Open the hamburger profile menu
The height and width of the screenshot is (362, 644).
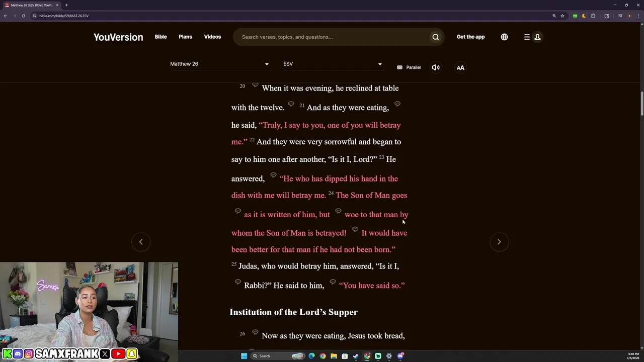pyautogui.click(x=532, y=37)
